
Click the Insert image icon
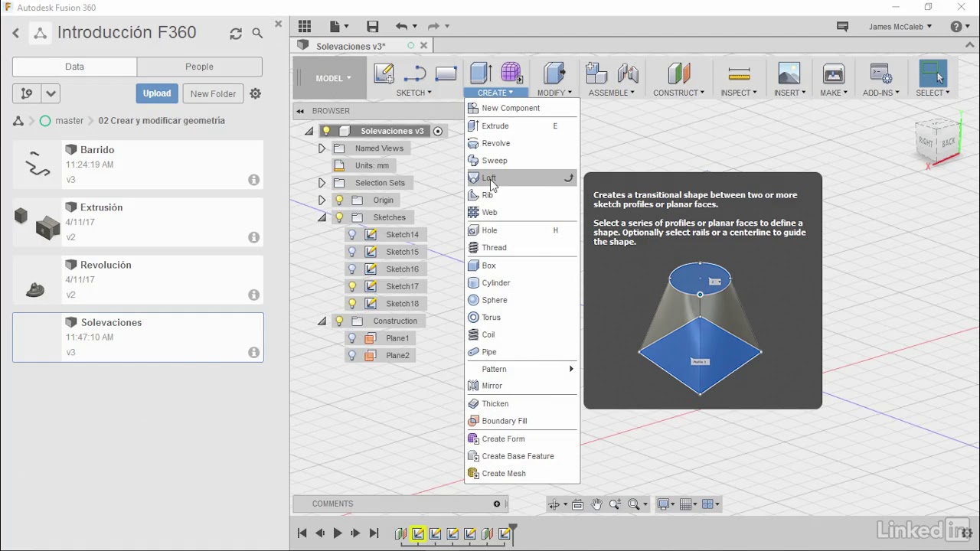[789, 73]
